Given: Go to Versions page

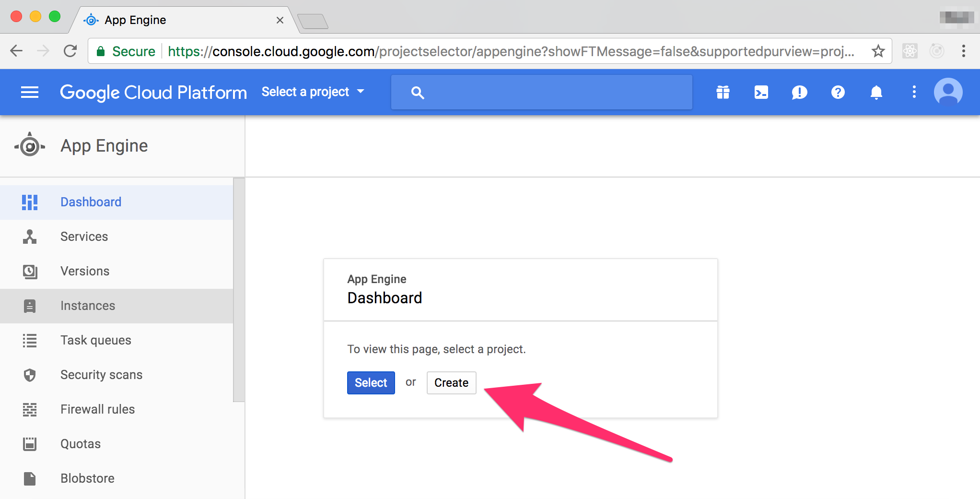Looking at the screenshot, I should [117, 271].
